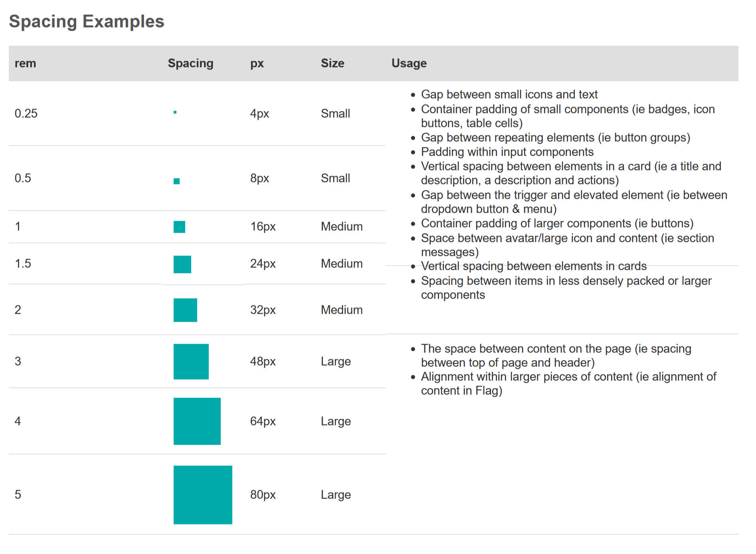
Task: Click the "Spacing Examples" heading
Action: [87, 21]
